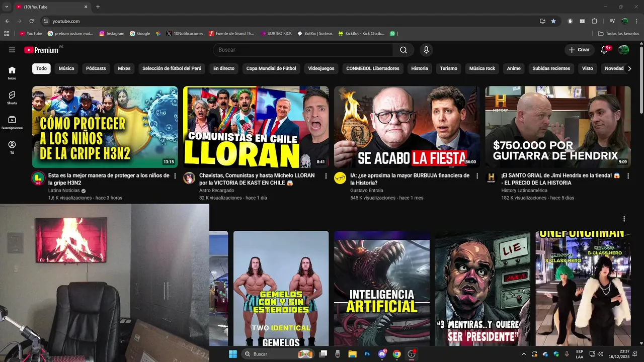The width and height of the screenshot is (644, 362).
Task: Play the INTELIGENCIA ARTIFICIAL Short
Action: (x=382, y=288)
